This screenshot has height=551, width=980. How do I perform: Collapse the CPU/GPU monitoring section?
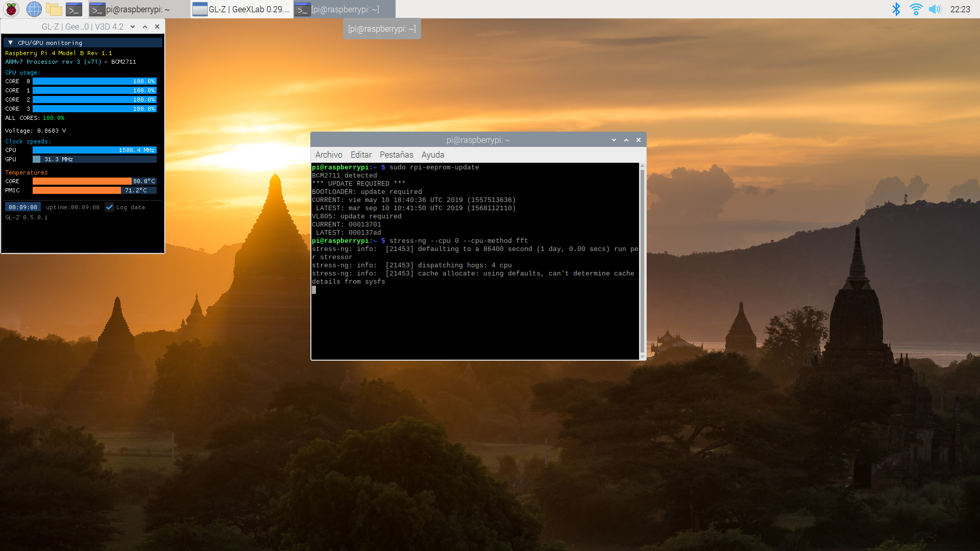10,43
